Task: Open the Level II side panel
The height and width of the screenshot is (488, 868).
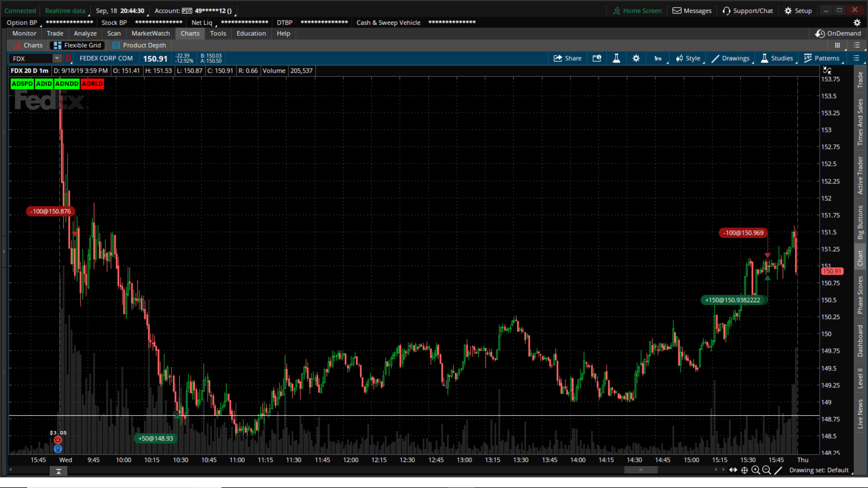Action: 860,378
